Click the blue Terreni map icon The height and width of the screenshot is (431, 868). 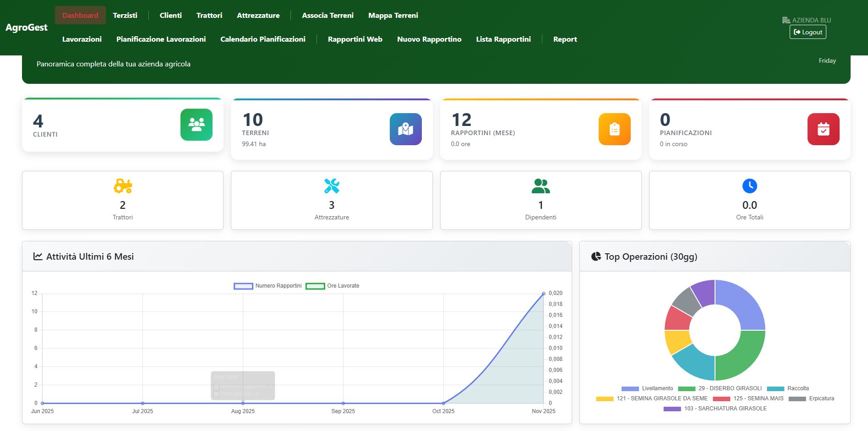click(405, 129)
